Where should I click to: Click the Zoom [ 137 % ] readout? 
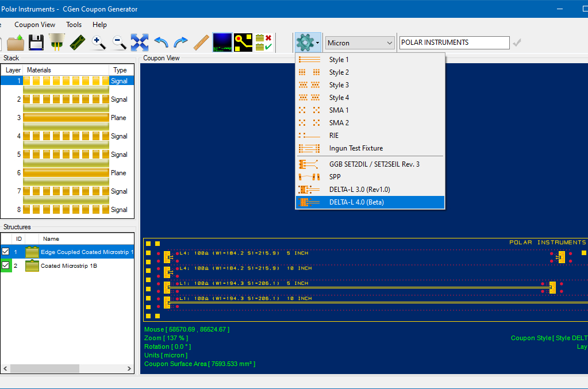[166, 338]
